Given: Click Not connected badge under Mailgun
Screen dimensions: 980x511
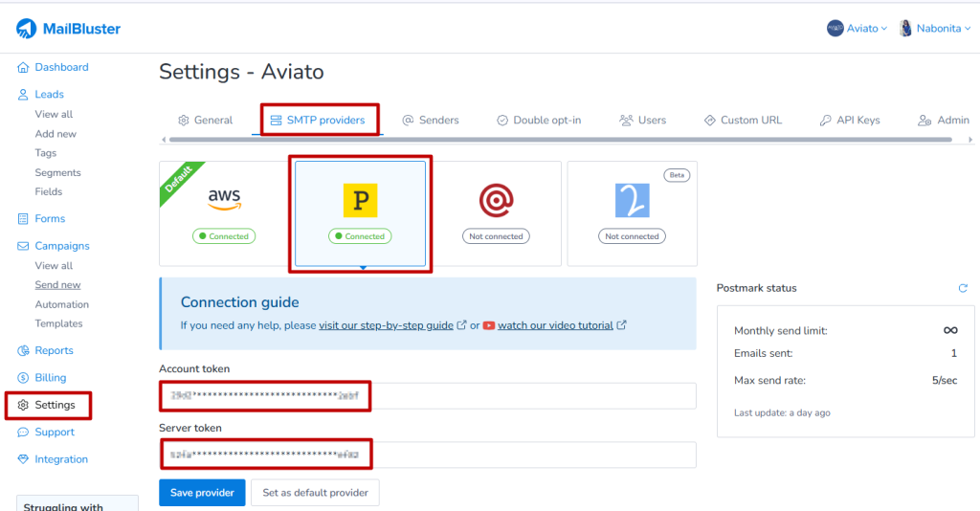Looking at the screenshot, I should (x=496, y=236).
